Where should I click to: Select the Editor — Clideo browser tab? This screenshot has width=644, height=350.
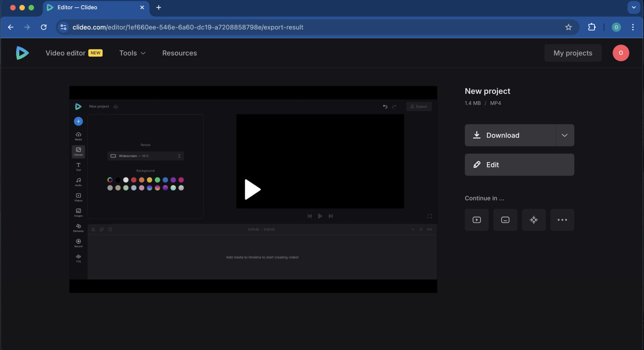point(96,8)
